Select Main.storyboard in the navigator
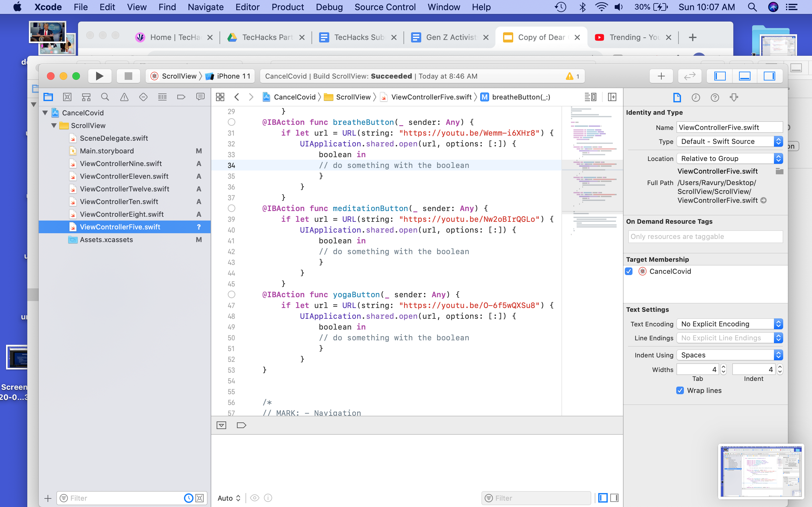This screenshot has height=507, width=812. point(107,151)
